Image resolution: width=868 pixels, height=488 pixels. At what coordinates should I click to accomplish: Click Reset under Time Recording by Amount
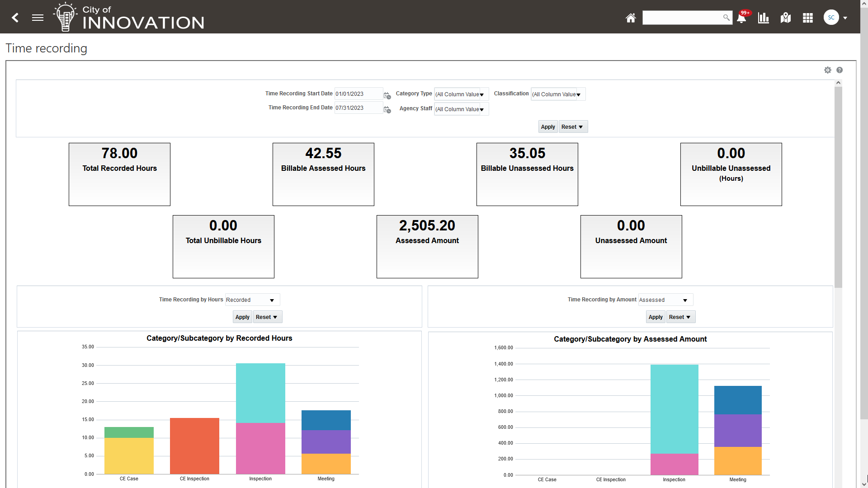pos(679,317)
